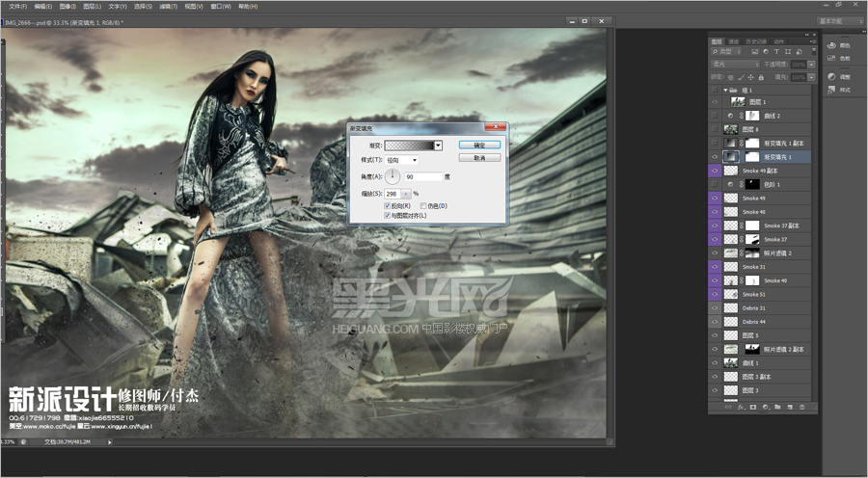The width and height of the screenshot is (868, 478).
Task: Click the 取消 cancel button
Action: (479, 158)
